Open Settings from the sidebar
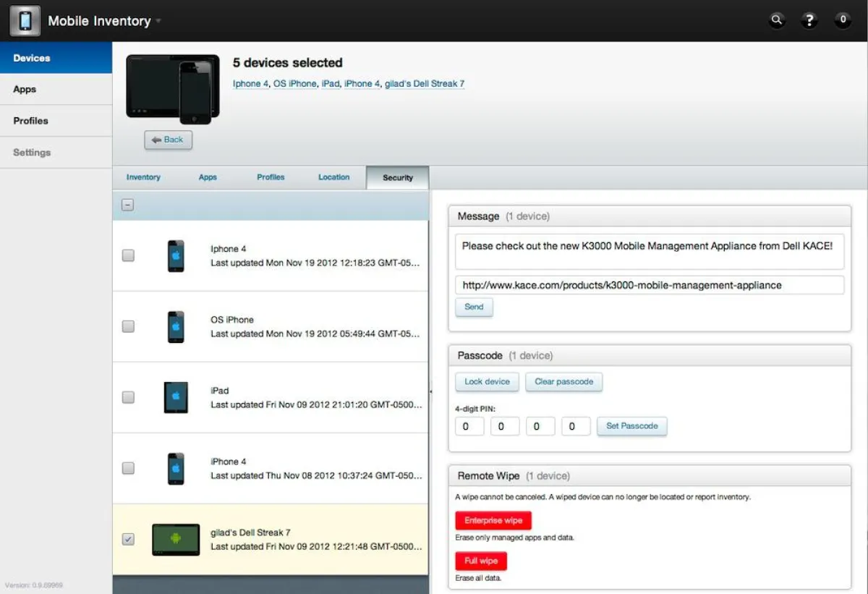This screenshot has height=594, width=868. pos(32,152)
